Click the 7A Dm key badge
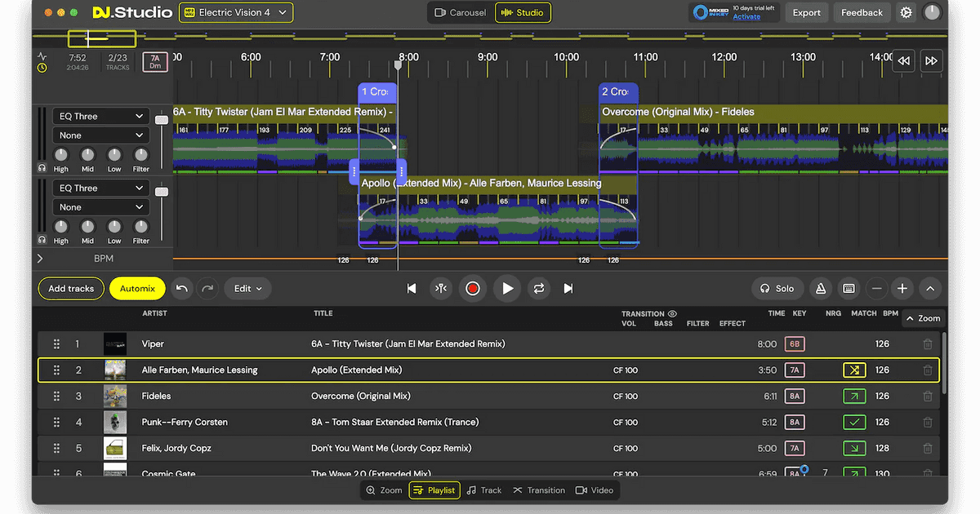The width and height of the screenshot is (980, 514). tap(154, 62)
